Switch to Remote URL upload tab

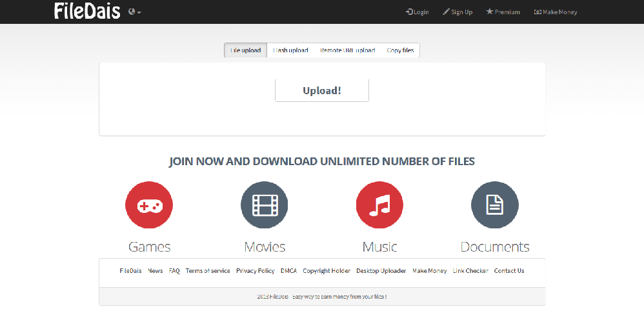point(347,50)
